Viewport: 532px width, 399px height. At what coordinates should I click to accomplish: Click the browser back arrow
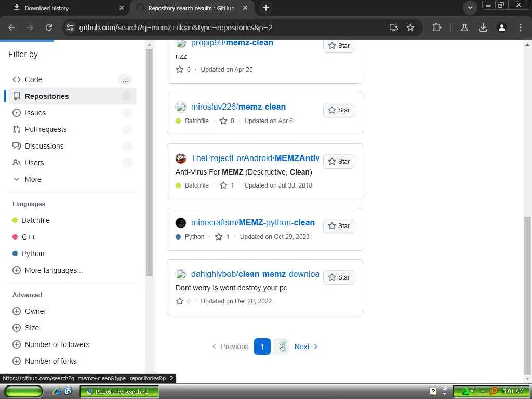(x=11, y=28)
